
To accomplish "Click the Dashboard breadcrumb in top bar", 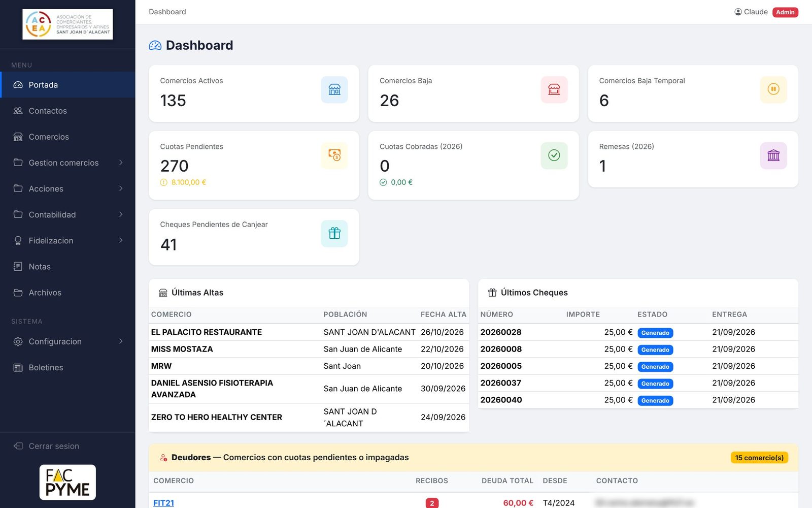I will click(x=167, y=12).
